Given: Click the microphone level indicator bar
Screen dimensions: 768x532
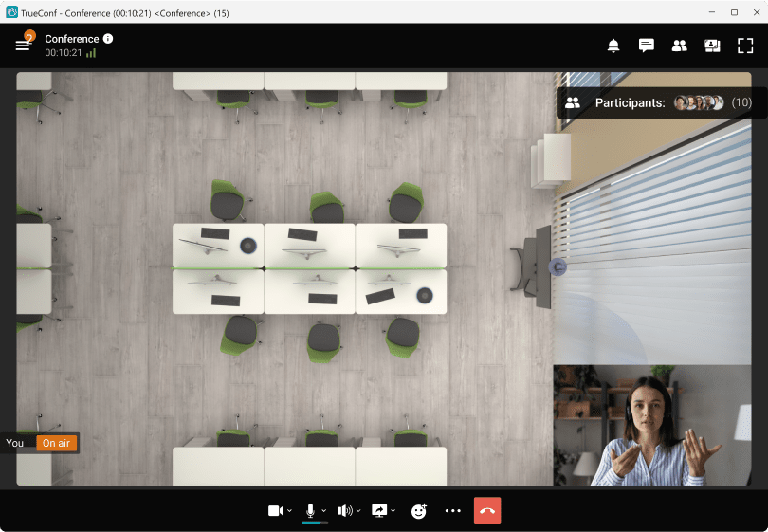Looking at the screenshot, I should point(314,523).
